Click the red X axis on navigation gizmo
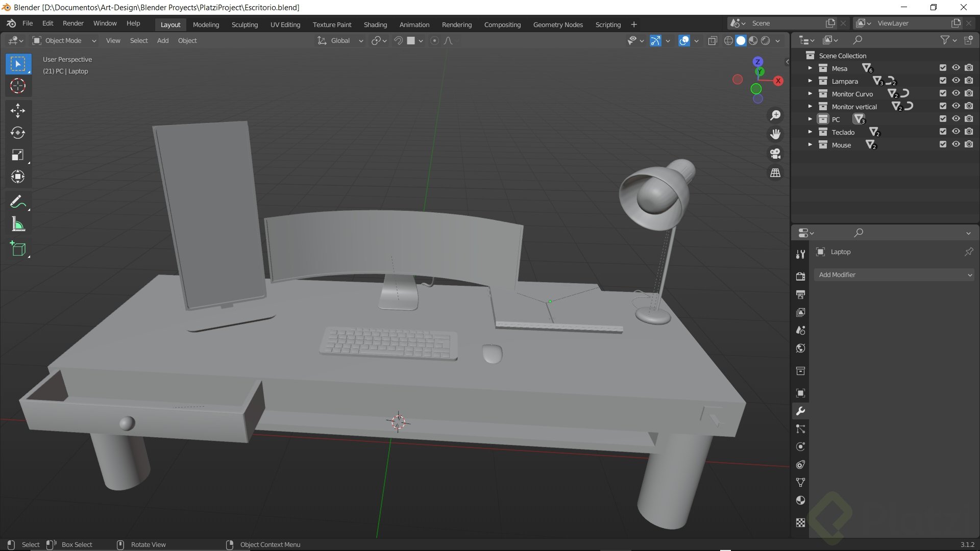This screenshot has width=980, height=551. [x=778, y=81]
